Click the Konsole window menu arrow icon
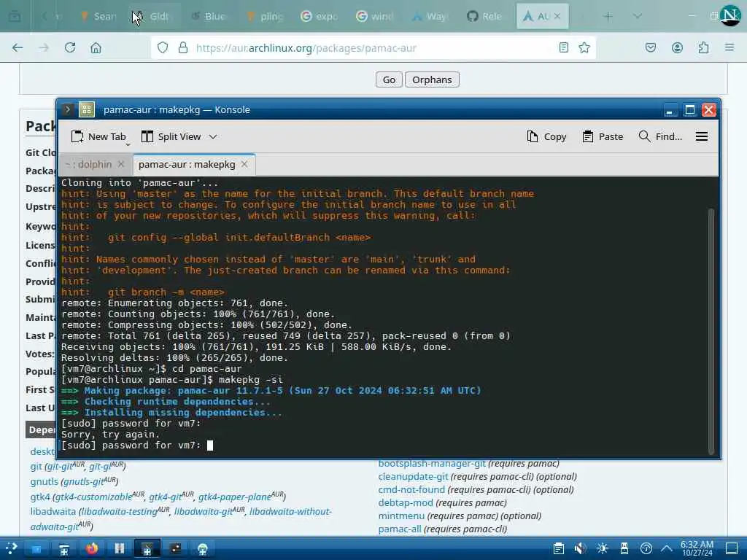This screenshot has height=560, width=747. (x=68, y=109)
